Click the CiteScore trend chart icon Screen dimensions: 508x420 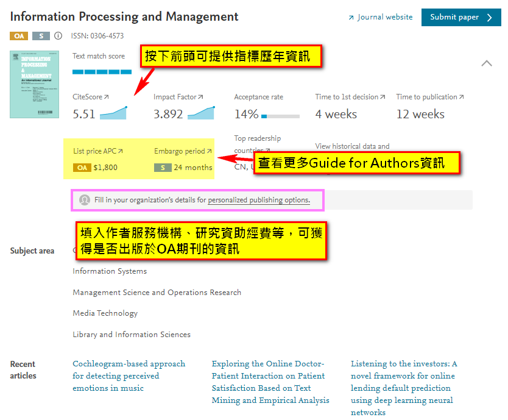[x=113, y=113]
